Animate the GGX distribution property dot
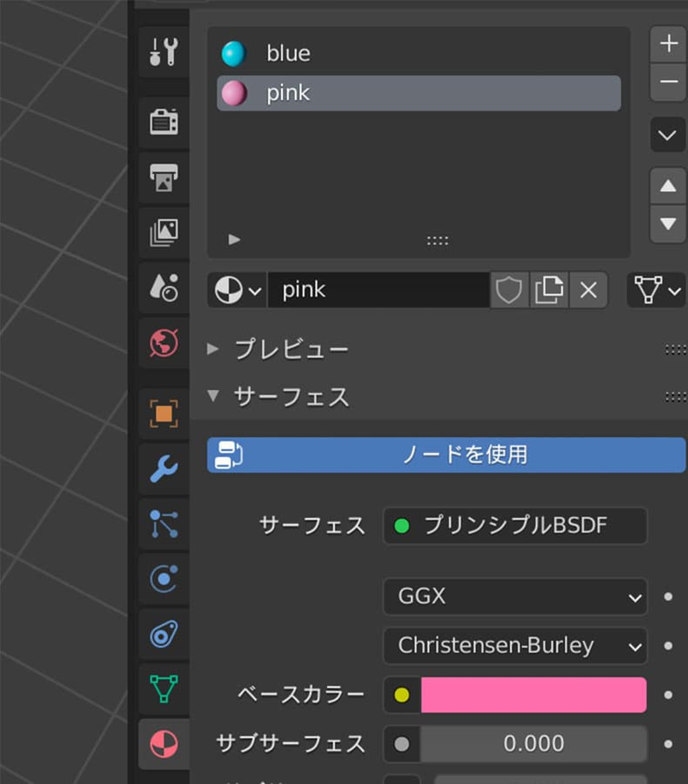Image resolution: width=688 pixels, height=784 pixels. tap(668, 597)
